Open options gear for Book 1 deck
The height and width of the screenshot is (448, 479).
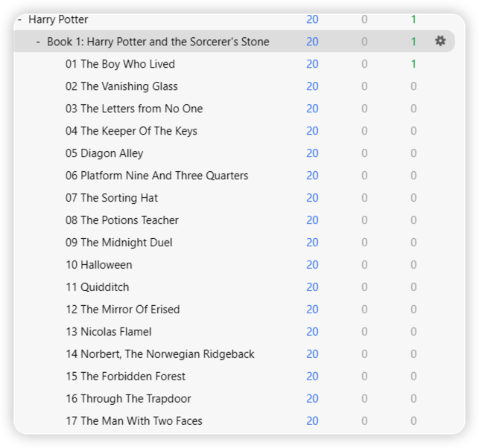[x=440, y=41]
